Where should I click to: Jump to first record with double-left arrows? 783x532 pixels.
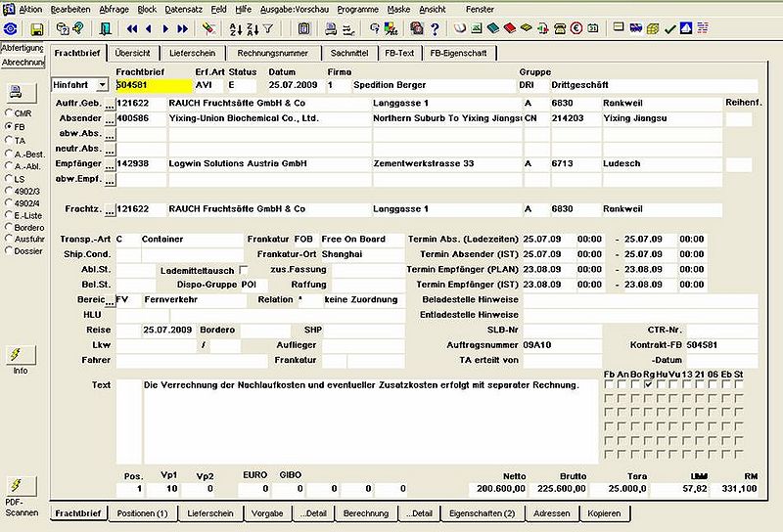tap(132, 29)
